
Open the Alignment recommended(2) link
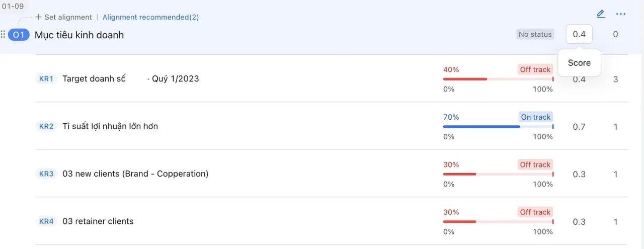(150, 17)
